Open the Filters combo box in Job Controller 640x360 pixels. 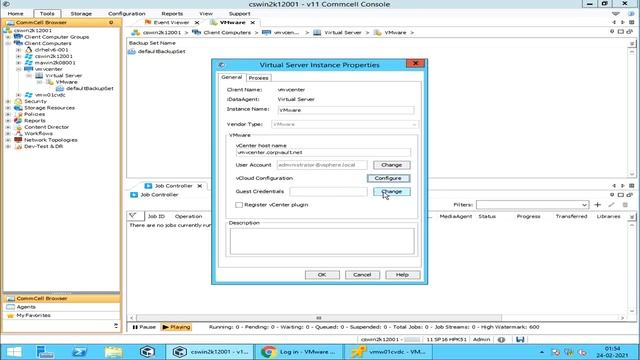click(x=532, y=204)
